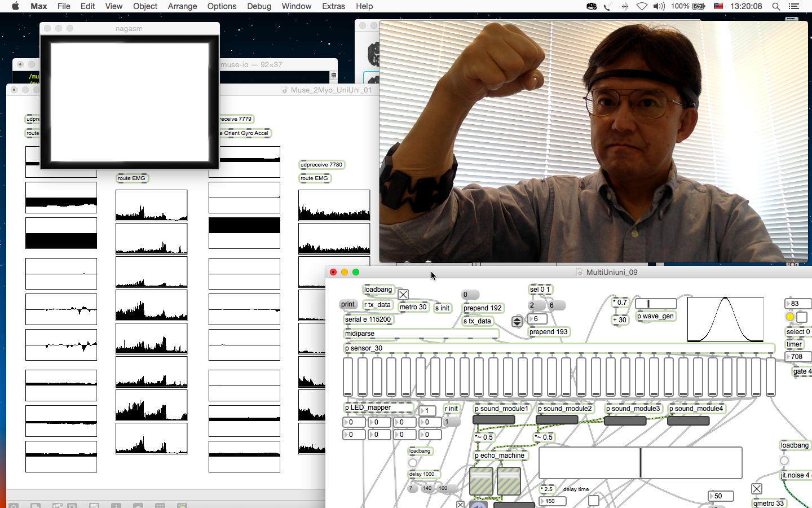Open the File menu
This screenshot has width=812, height=508.
pyautogui.click(x=64, y=6)
